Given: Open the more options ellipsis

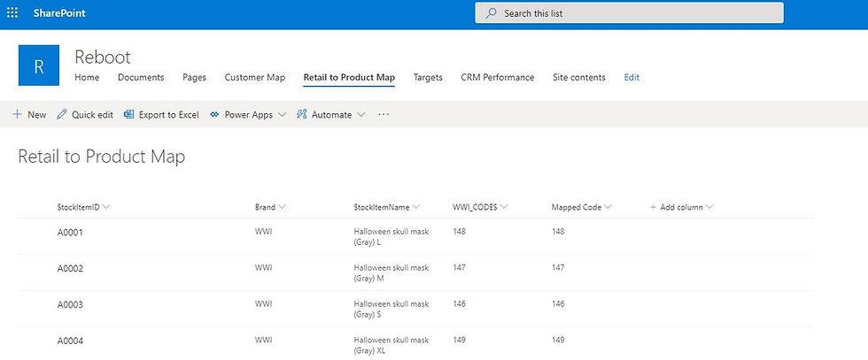Looking at the screenshot, I should pyautogui.click(x=384, y=114).
